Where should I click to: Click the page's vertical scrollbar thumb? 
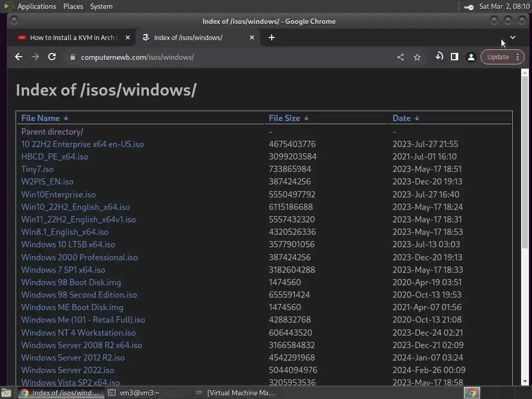coord(525,162)
